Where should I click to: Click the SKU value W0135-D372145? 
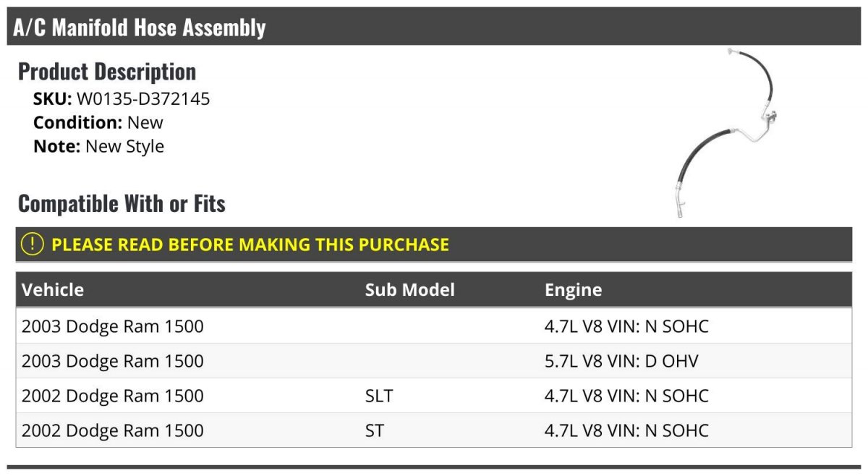tap(143, 99)
